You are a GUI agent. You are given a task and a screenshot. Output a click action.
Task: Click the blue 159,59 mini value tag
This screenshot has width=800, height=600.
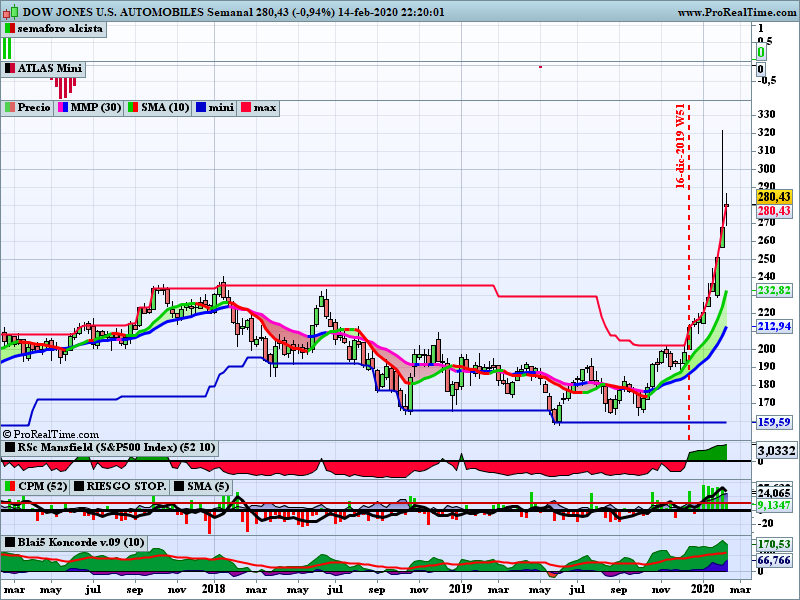coord(773,422)
